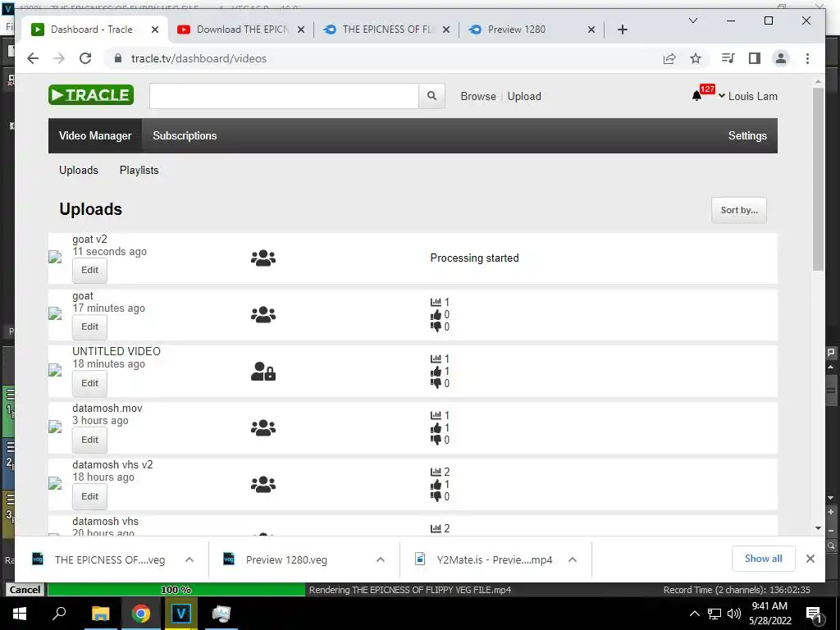Cancel the VEGAS rendering

point(25,589)
